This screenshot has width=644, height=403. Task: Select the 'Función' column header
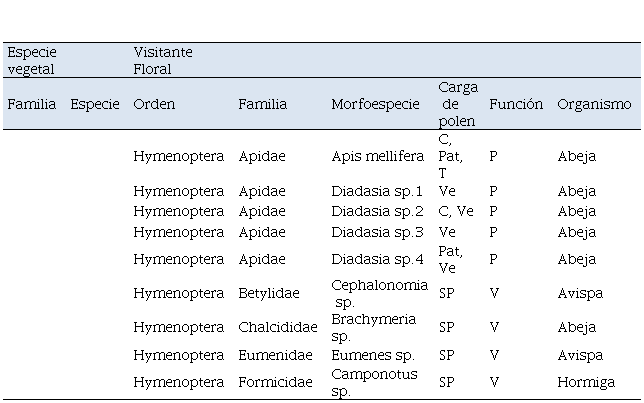[x=516, y=104]
